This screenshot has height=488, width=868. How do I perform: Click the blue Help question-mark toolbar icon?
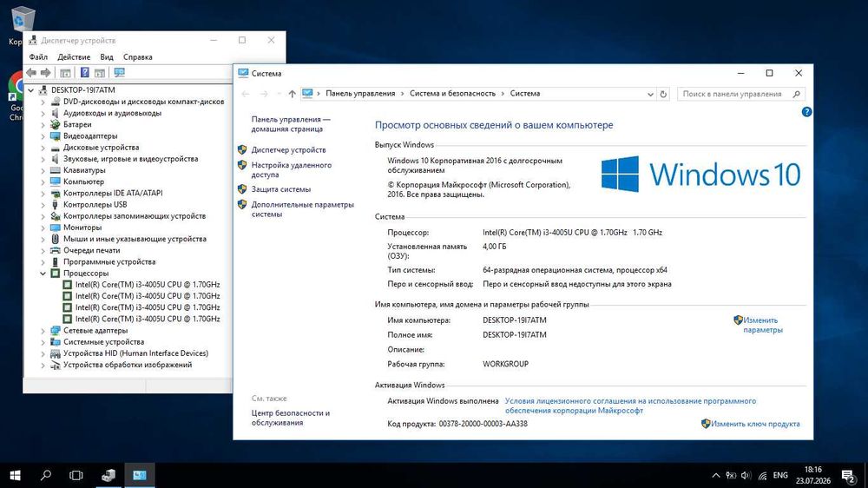pyautogui.click(x=85, y=73)
